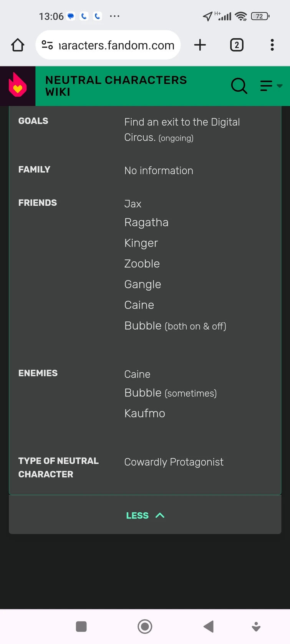Tap the browser Home icon
Screen dimensions: 290x644
click(x=17, y=45)
